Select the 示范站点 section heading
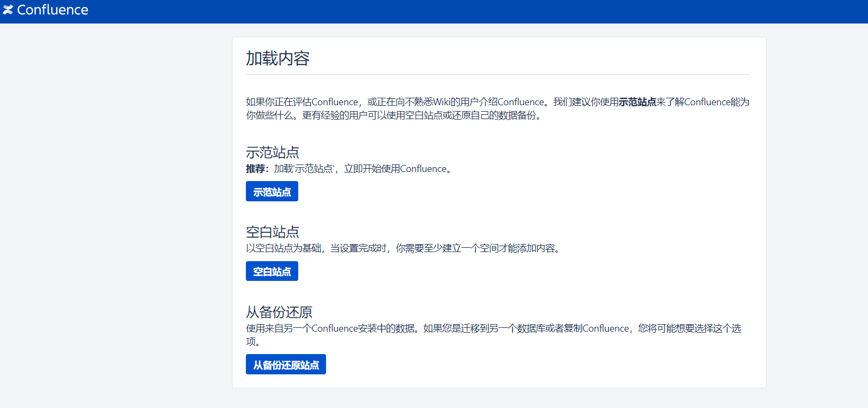This screenshot has width=868, height=408. click(x=273, y=153)
